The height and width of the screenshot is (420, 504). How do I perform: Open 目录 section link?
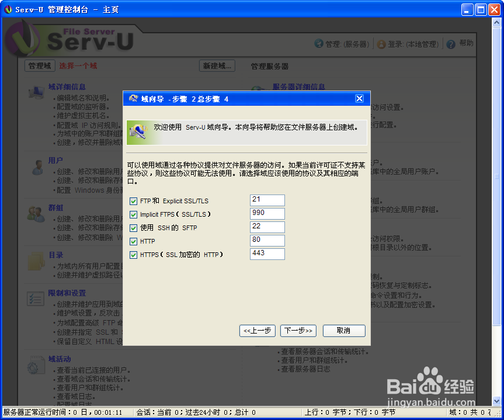click(55, 255)
